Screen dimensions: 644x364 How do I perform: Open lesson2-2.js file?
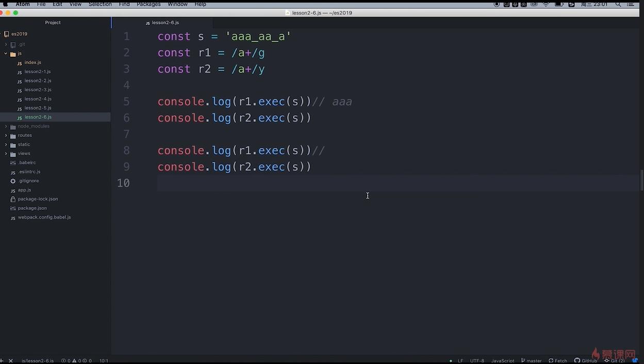coord(38,81)
